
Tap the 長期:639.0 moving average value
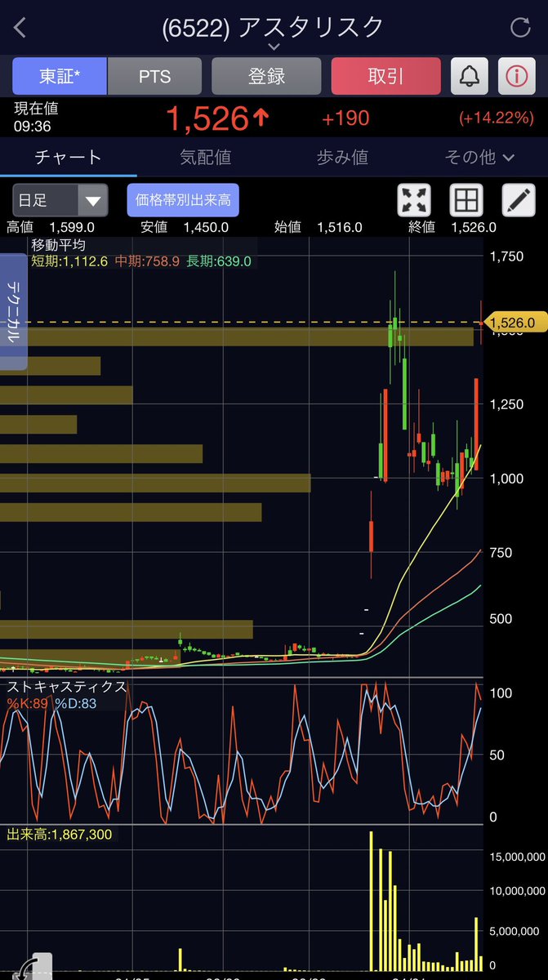click(219, 261)
